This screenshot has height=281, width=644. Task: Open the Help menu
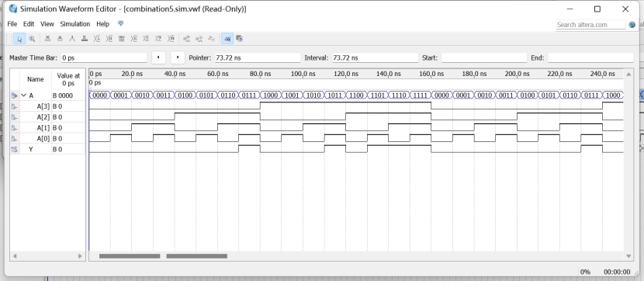[102, 24]
